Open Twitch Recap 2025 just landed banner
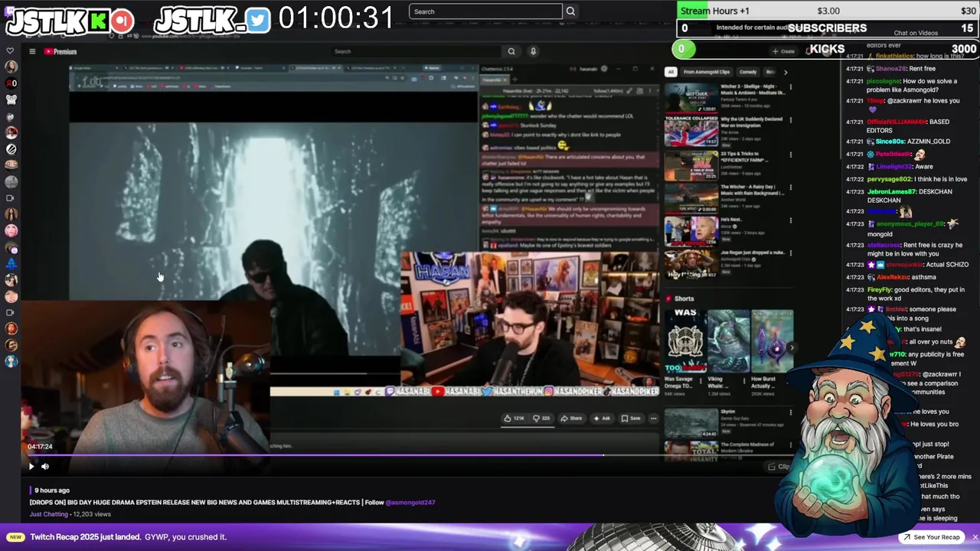Screen dimensions: 980x551 pos(128,537)
